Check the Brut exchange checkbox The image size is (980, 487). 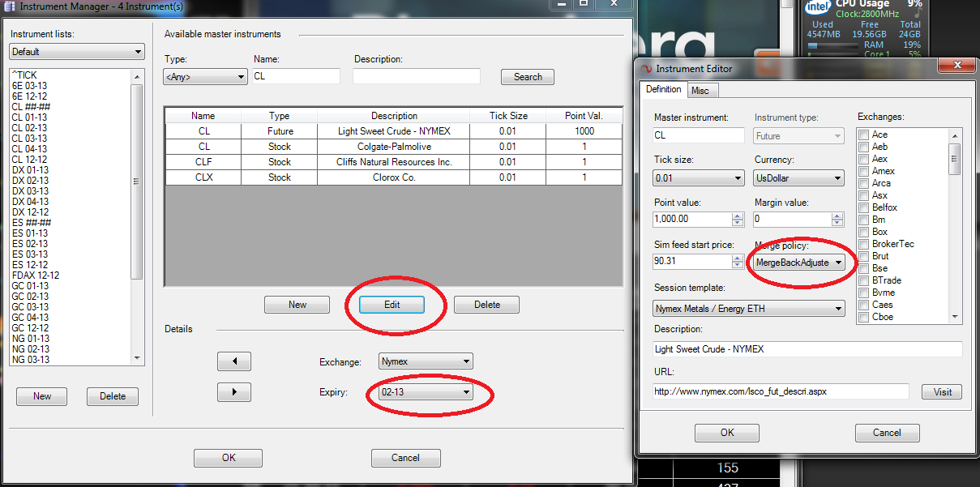[864, 256]
